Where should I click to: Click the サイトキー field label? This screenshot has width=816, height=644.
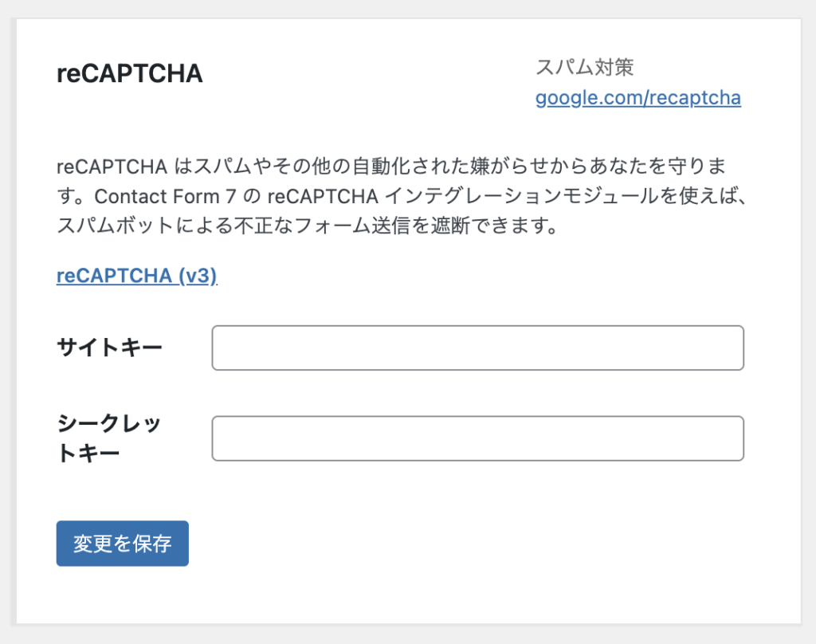[109, 348]
